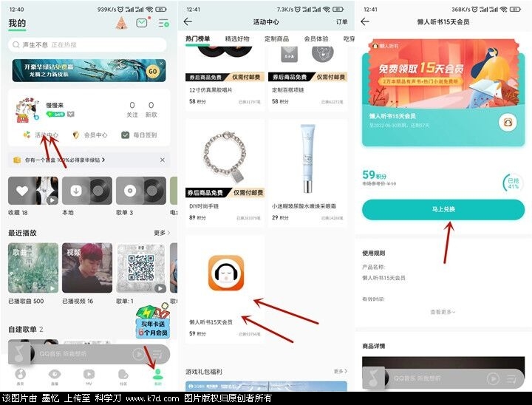Tap the green VIP badge under username
The image size is (532, 405).
click(x=55, y=115)
